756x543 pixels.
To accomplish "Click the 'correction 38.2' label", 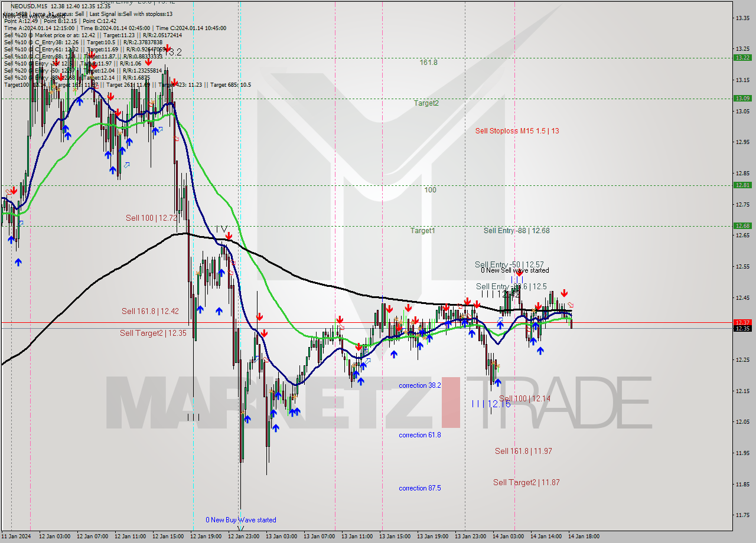I will click(419, 385).
